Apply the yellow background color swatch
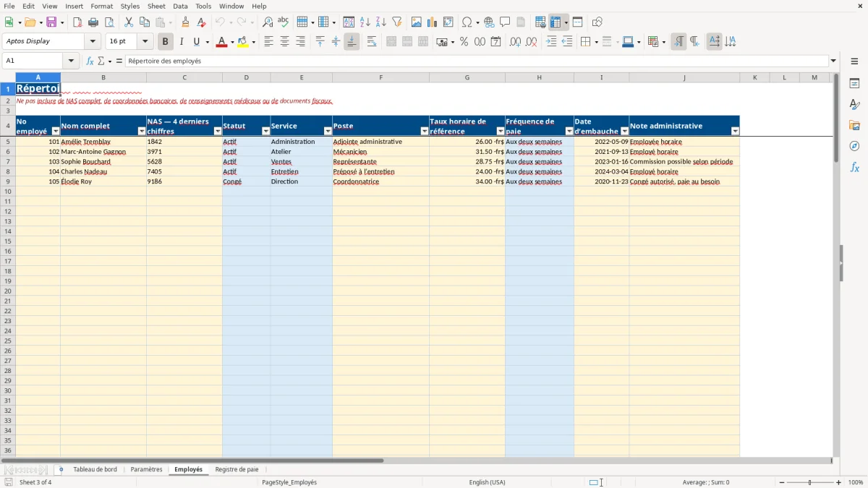The height and width of the screenshot is (488, 868). (242, 42)
